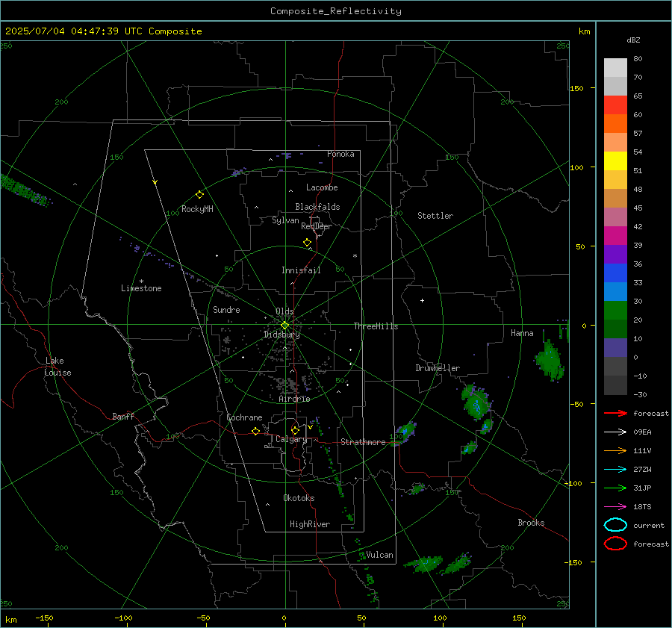Click the Drumheller label
Image resolution: width=672 pixels, height=628 pixels.
pos(438,368)
